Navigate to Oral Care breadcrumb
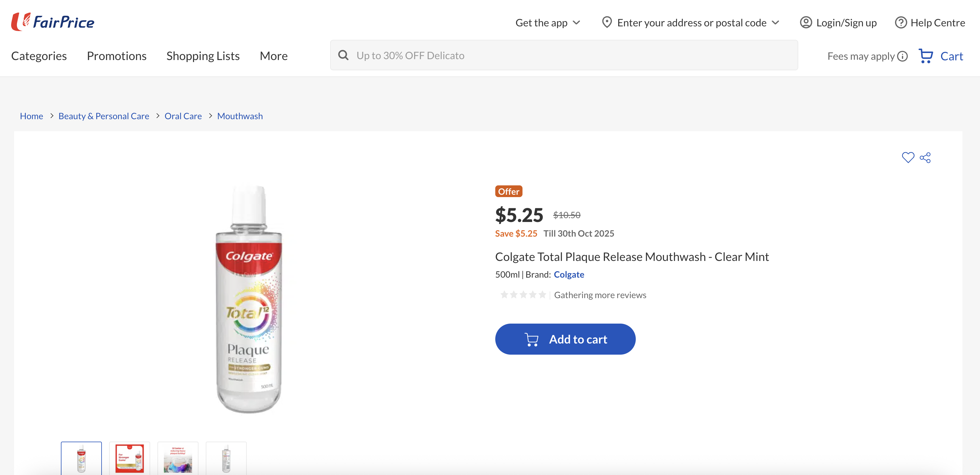This screenshot has height=475, width=980. [x=183, y=116]
